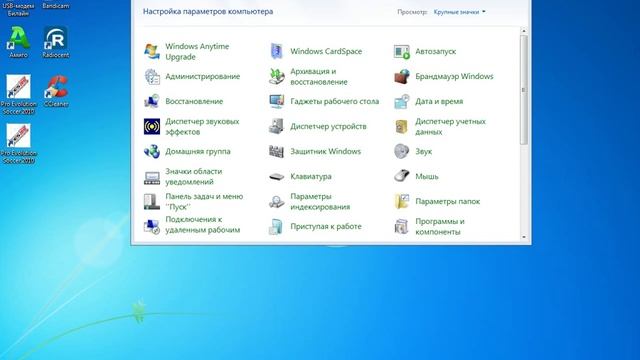
Task: Click the vertical scrollbar thumb
Action: coord(524,90)
